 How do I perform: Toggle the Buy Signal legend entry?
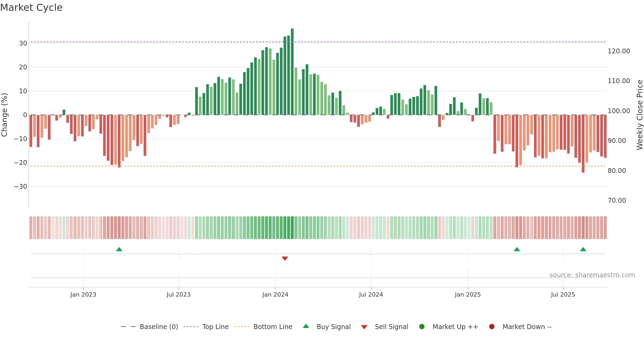pyautogui.click(x=327, y=327)
